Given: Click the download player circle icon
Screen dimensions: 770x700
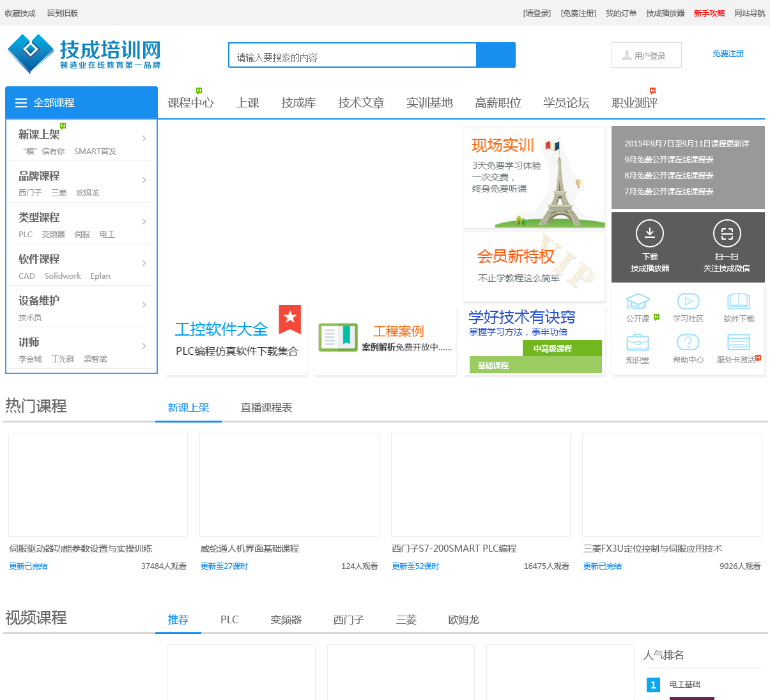Looking at the screenshot, I should tap(650, 233).
